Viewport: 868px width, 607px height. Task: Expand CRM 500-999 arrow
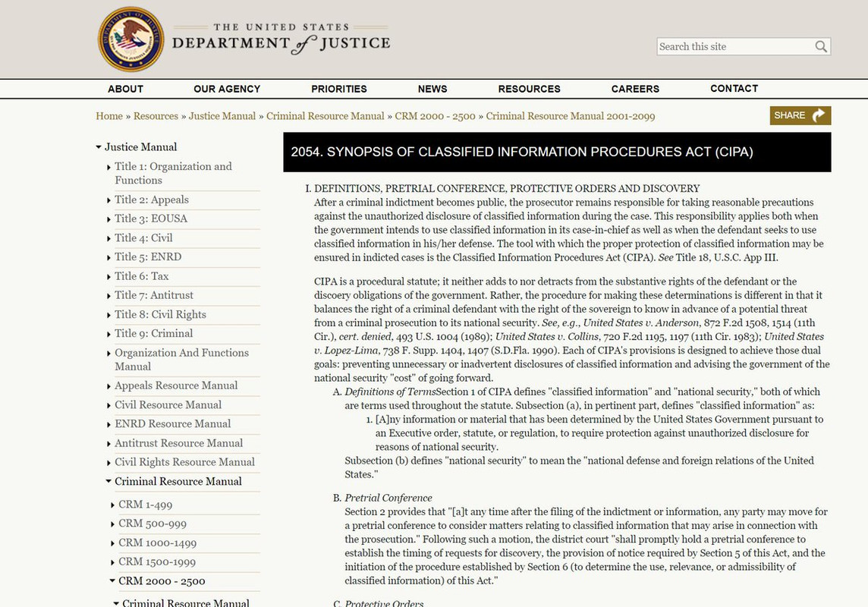112,524
